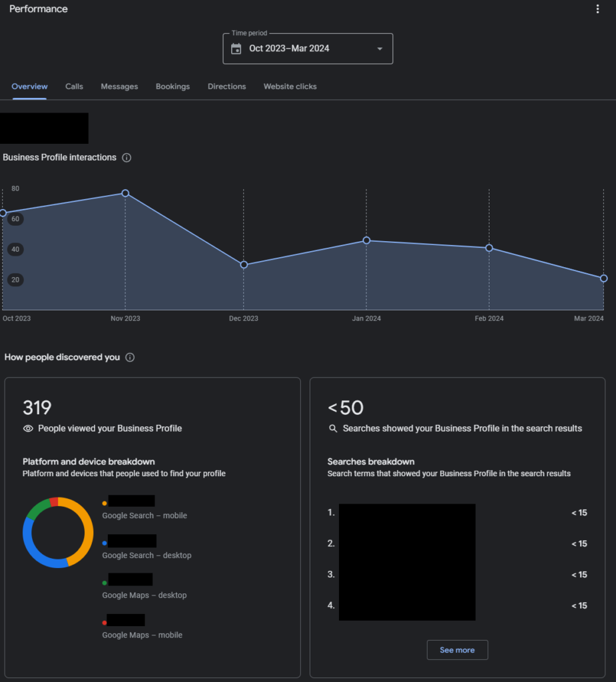Click the Google Search – desktop label
The width and height of the screenshot is (616, 682).
[147, 555]
